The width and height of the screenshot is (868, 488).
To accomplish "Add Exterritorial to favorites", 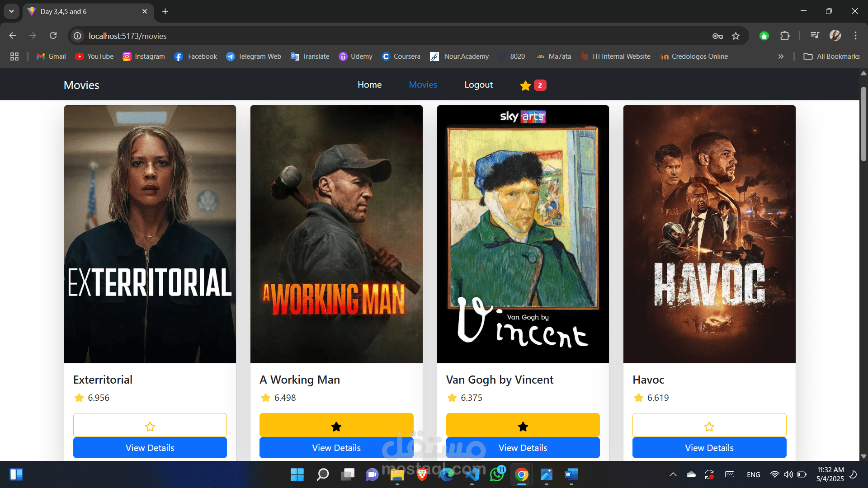I will coord(150,426).
